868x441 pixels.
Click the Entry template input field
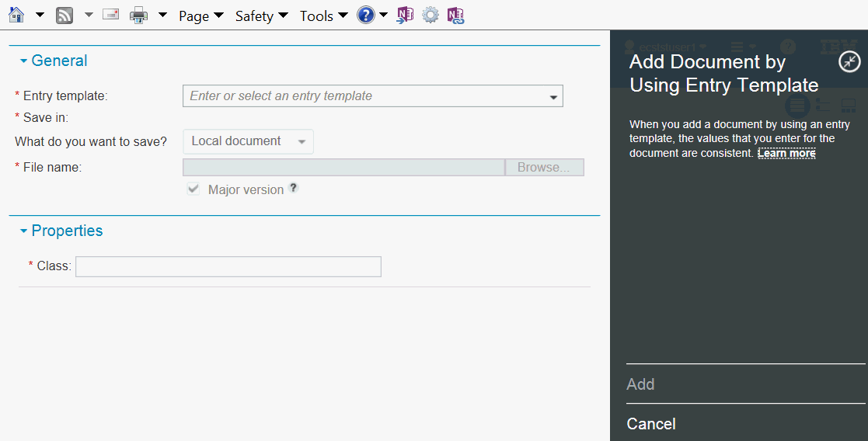click(372, 95)
